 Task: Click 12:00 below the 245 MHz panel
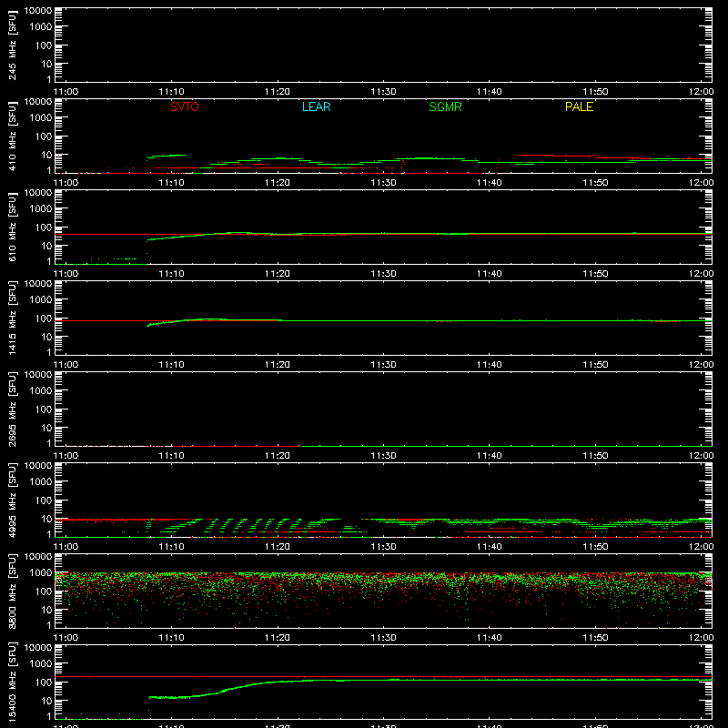(x=701, y=92)
